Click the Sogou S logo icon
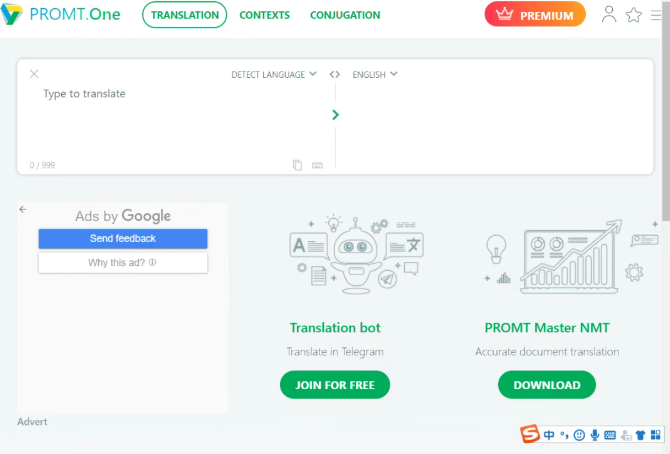 (x=530, y=434)
